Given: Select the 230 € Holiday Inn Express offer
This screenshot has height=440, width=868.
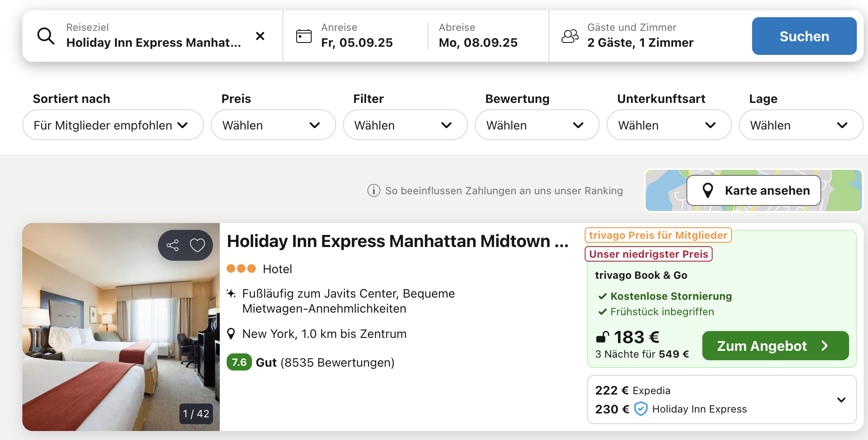Looking at the screenshot, I should click(671, 409).
